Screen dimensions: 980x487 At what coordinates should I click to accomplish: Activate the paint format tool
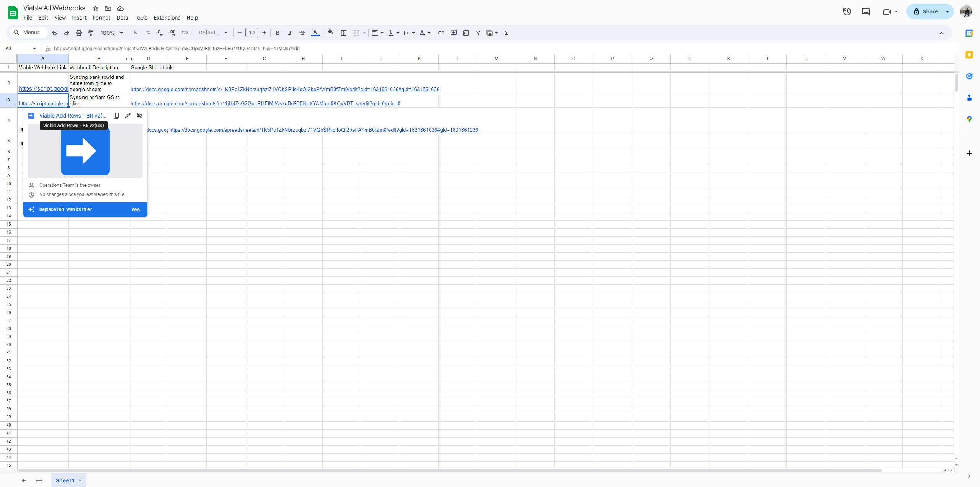pos(91,33)
